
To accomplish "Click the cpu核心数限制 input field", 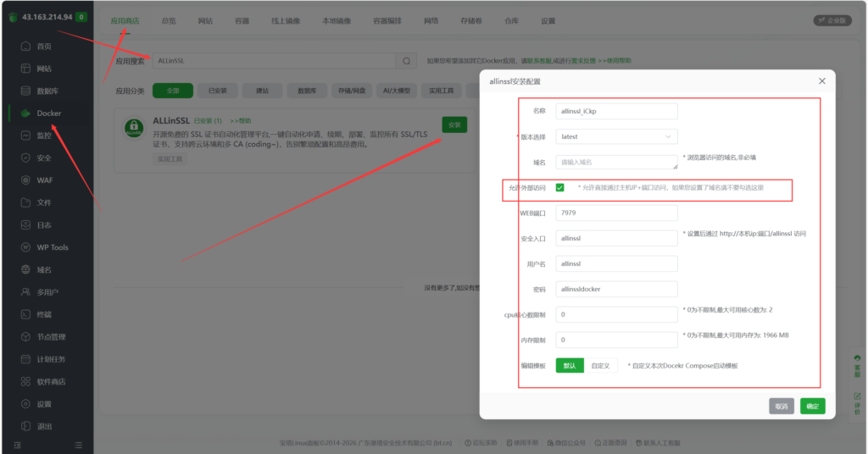I will (x=617, y=314).
